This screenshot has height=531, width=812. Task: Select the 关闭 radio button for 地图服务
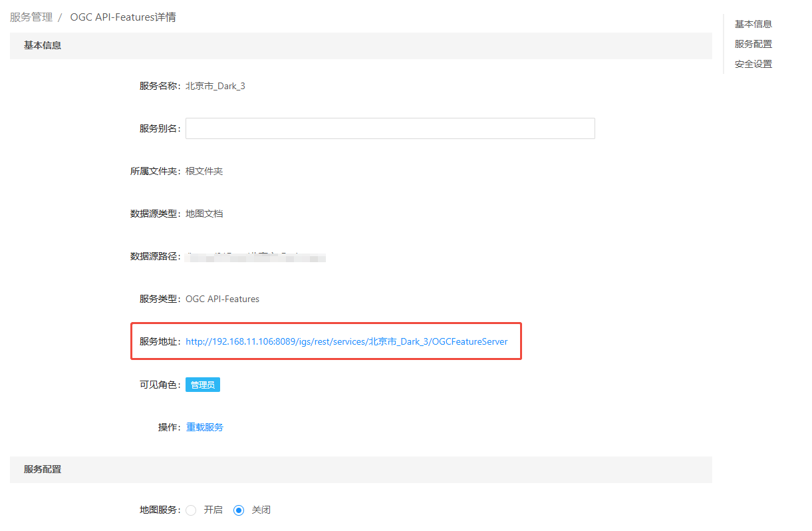(239, 510)
